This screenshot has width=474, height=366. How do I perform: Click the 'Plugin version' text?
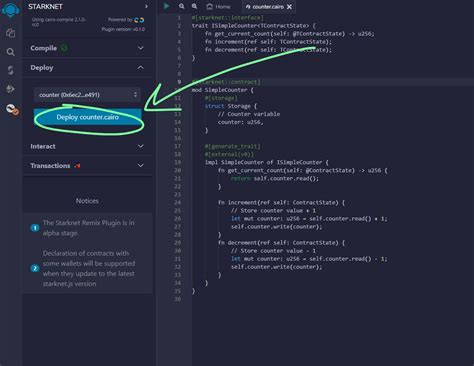coord(123,29)
